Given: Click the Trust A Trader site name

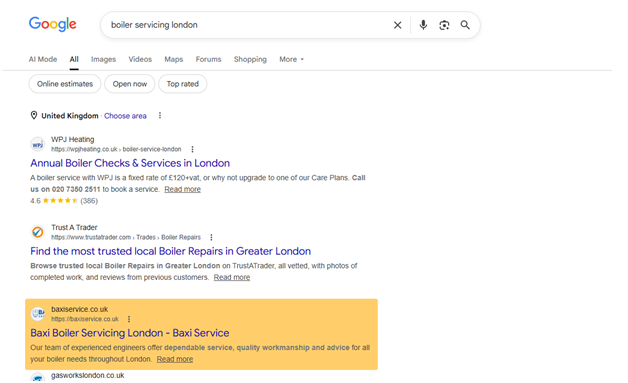Looking at the screenshot, I should click(x=74, y=227).
